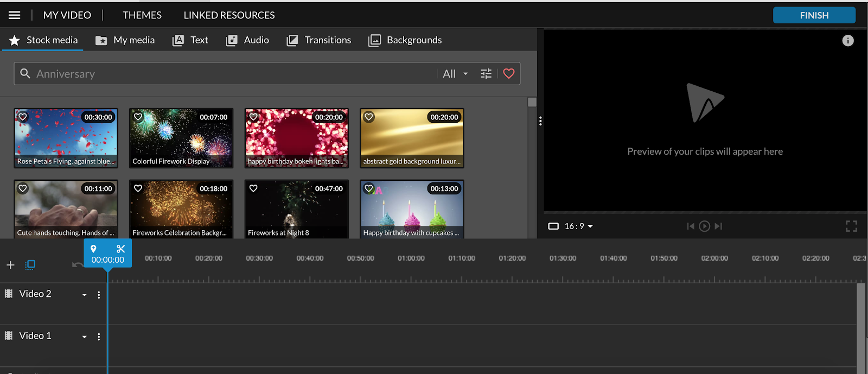
Task: Select the abstract gold background thumbnail
Action: [412, 138]
